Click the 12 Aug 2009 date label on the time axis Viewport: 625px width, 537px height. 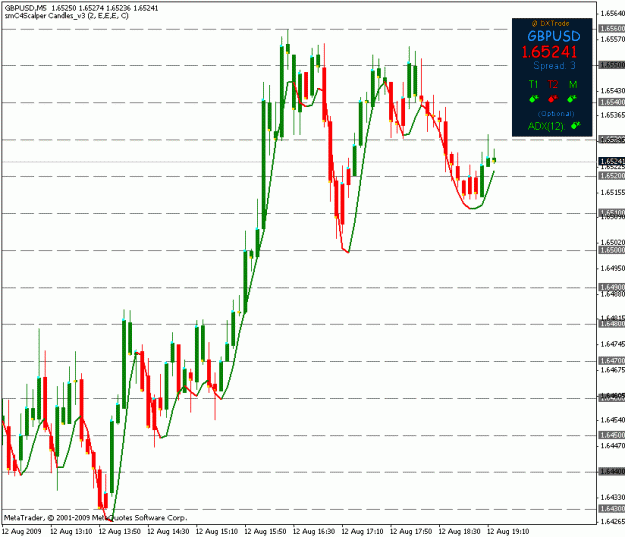(22, 531)
